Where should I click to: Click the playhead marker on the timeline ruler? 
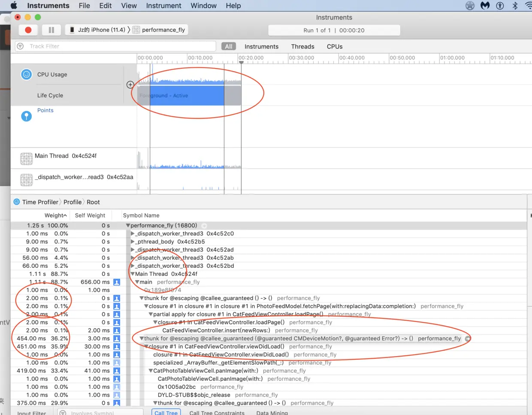[x=241, y=62]
